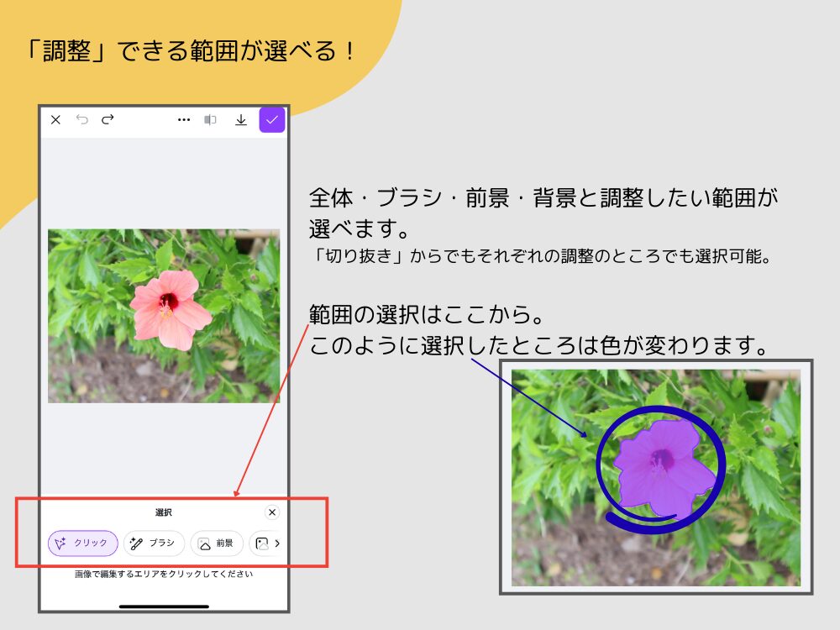Screen dimensions: 840x630
Task: Click the foreground mountain icon
Action: click(x=202, y=543)
